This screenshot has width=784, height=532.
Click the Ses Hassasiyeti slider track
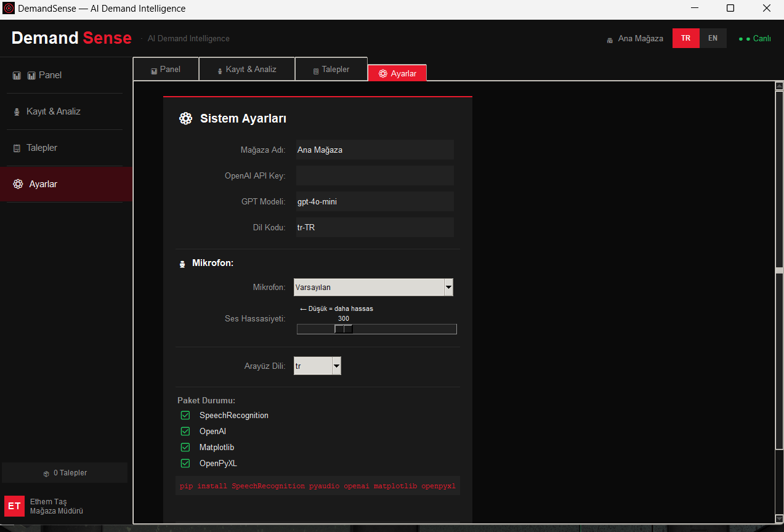(377, 329)
